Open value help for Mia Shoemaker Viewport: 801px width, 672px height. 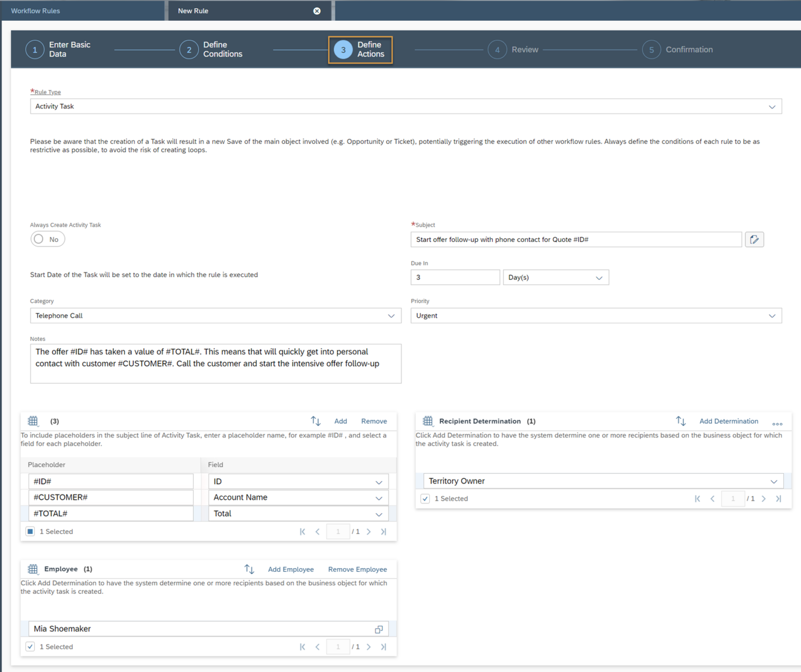pos(379,629)
